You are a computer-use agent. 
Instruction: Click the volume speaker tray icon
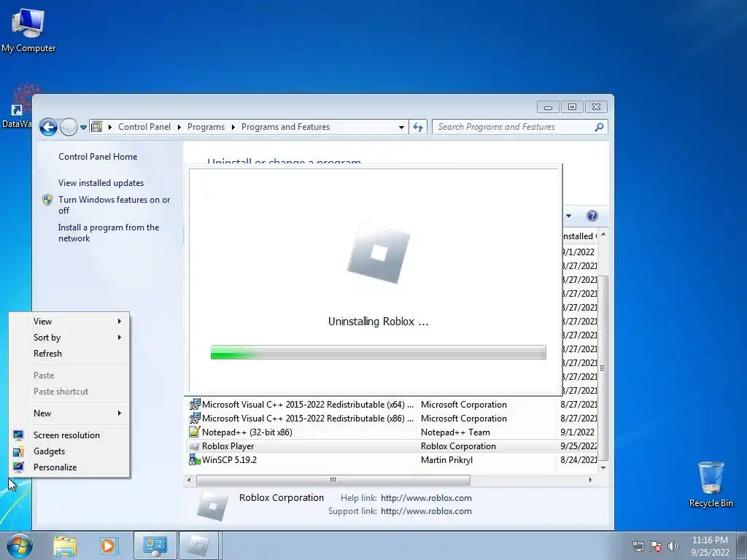point(673,546)
